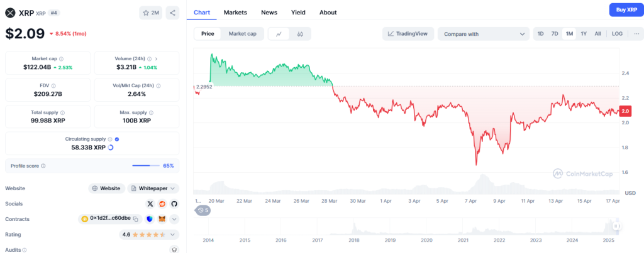Open the share icon button
The image size is (644, 253).
[172, 13]
